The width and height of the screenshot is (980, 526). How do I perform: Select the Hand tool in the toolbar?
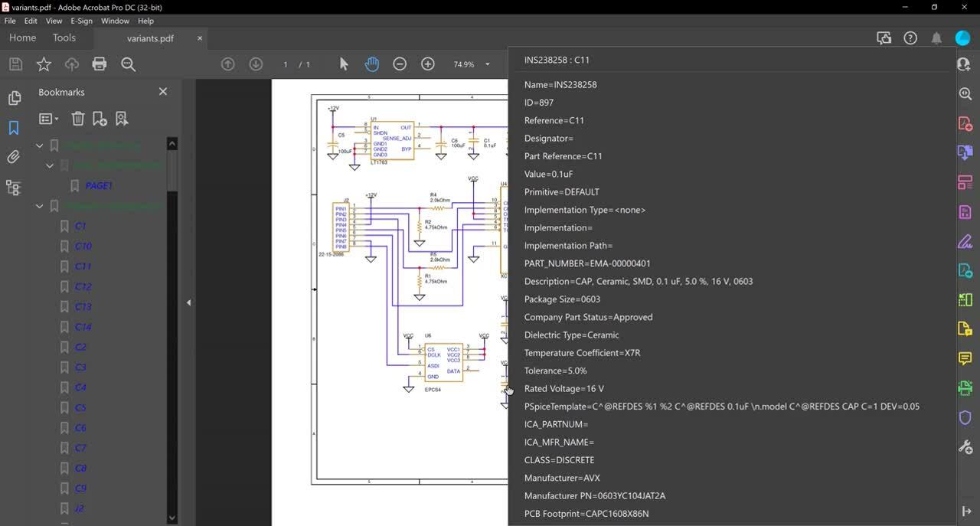tap(372, 64)
